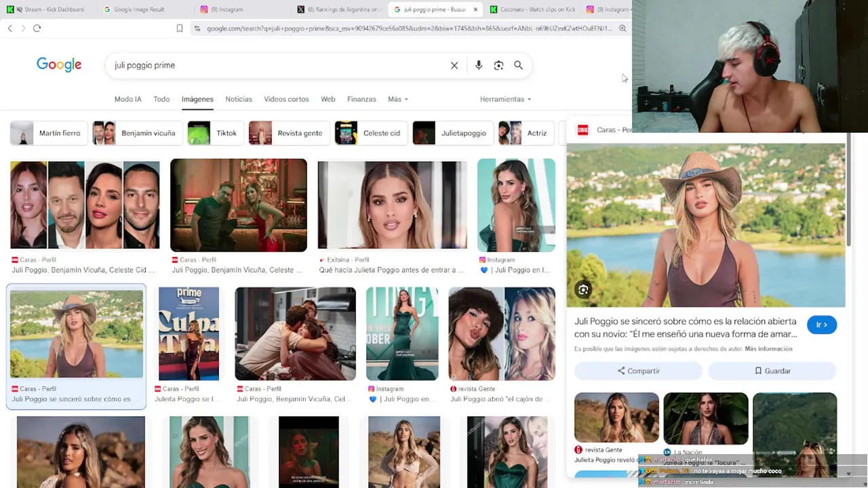This screenshot has width=868, height=488.
Task: Select the Todo results tab
Action: (161, 99)
